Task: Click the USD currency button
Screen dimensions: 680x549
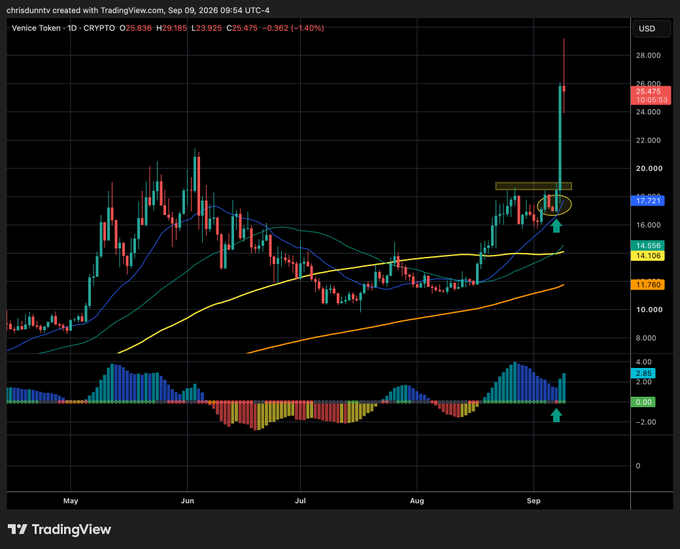Action: (x=651, y=29)
